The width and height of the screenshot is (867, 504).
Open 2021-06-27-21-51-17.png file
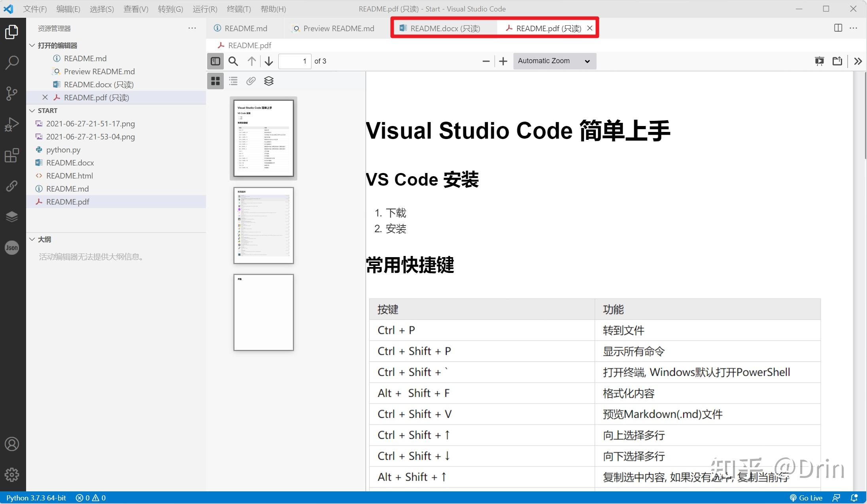pos(116,124)
